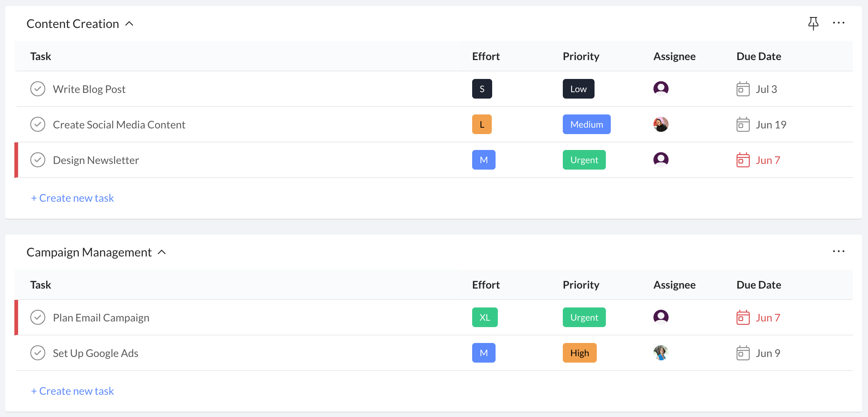Collapse the Campaign Management section
This screenshot has width=868, height=417.
pos(162,252)
